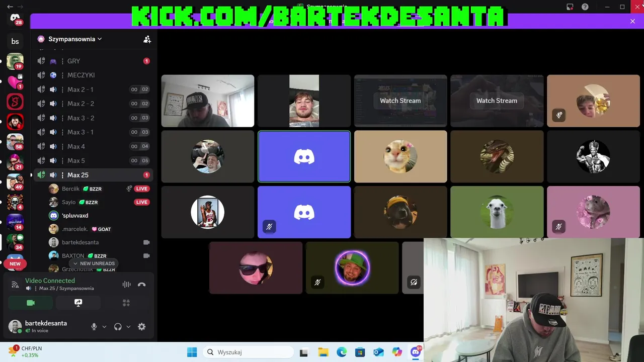The width and height of the screenshot is (644, 362).
Task: Select the Max 25 voice channel
Action: point(94,175)
